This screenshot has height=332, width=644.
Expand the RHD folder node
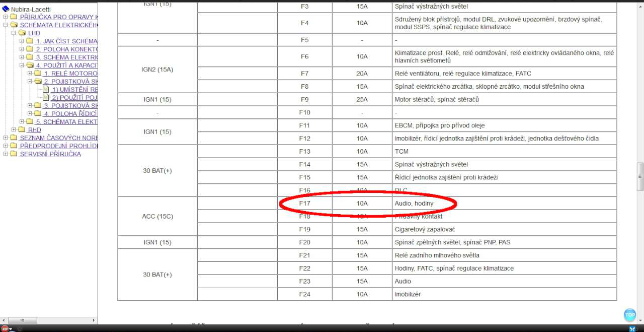coord(14,130)
